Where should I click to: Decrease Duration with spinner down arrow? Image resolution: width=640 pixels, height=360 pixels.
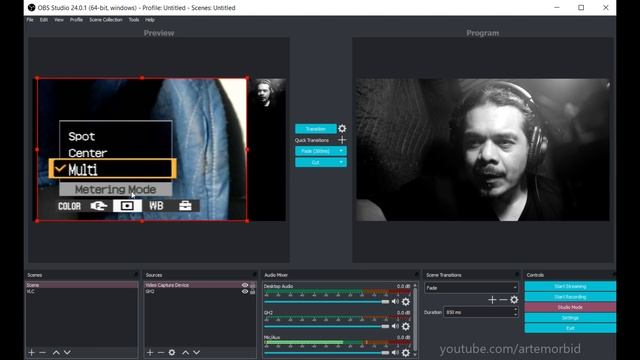(516, 315)
